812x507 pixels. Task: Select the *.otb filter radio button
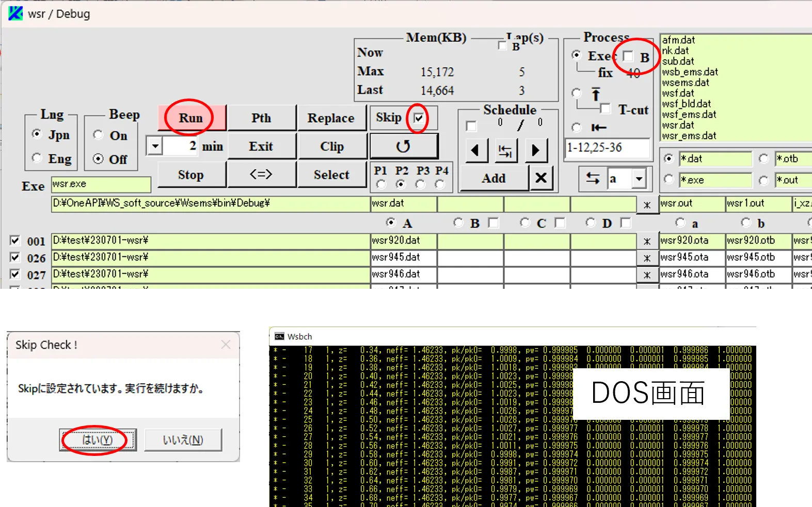[764, 158]
